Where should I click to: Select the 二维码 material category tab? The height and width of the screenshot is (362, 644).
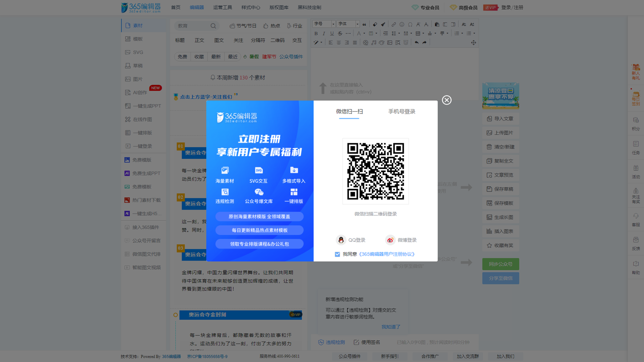click(277, 40)
